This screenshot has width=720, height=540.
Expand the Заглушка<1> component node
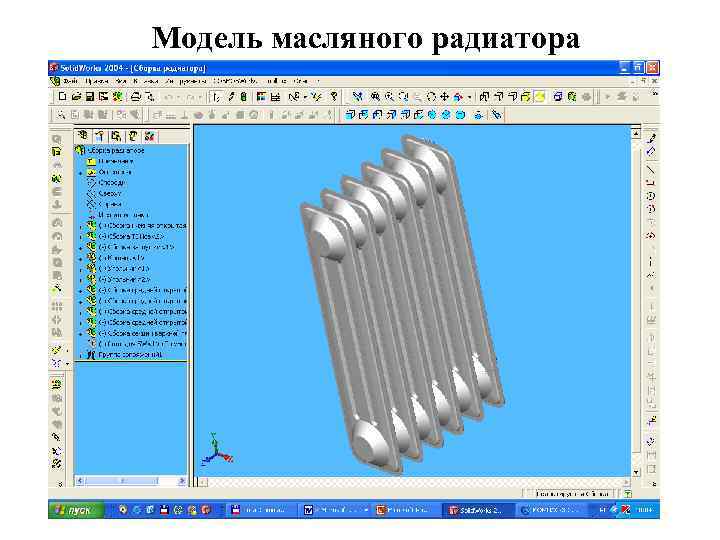81,269
